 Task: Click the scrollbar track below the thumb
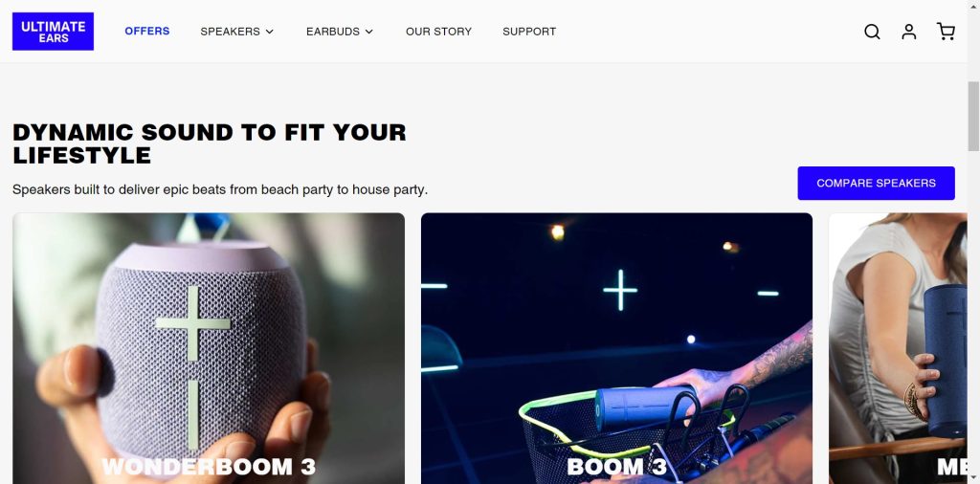[x=973, y=312]
